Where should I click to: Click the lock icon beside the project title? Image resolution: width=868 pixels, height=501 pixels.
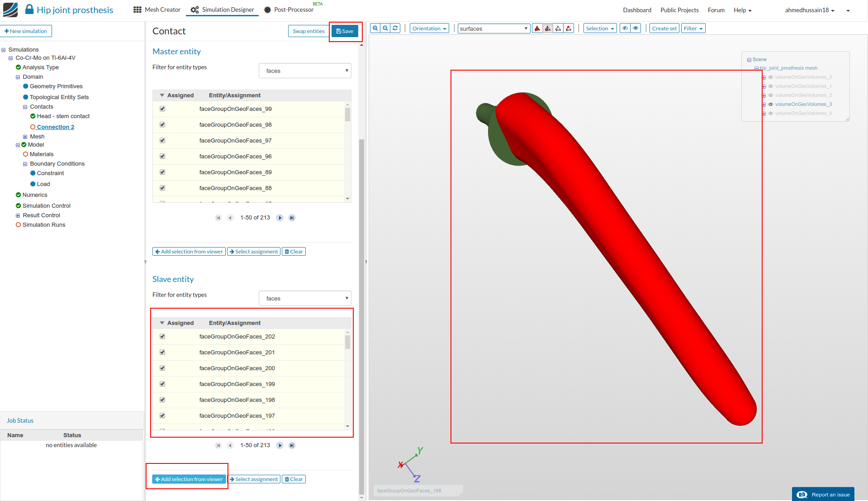coord(29,10)
